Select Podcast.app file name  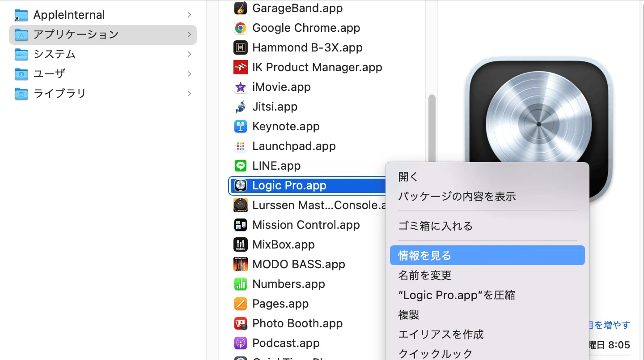pos(286,343)
